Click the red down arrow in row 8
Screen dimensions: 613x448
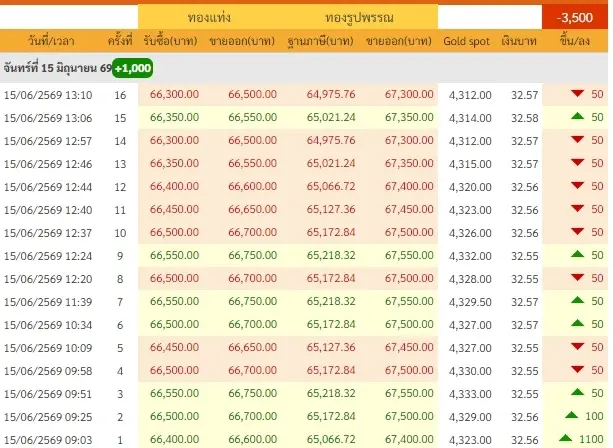tap(577, 278)
